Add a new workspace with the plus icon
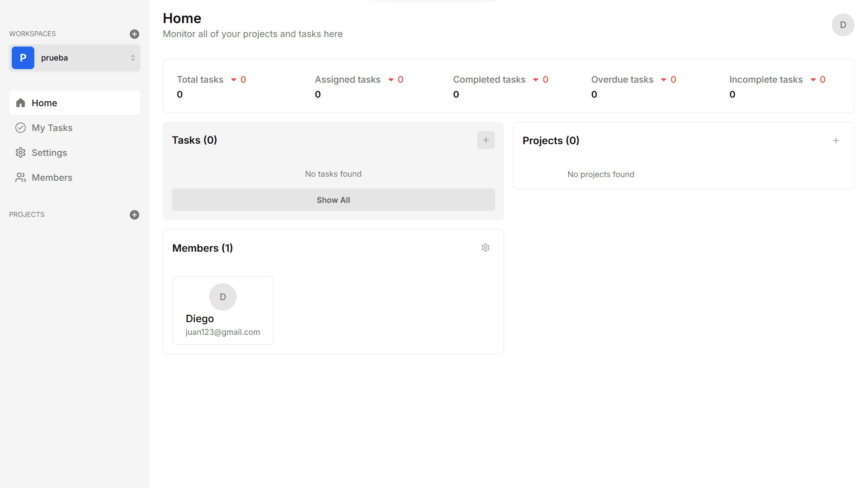Viewport: 868px width, 488px height. point(134,34)
